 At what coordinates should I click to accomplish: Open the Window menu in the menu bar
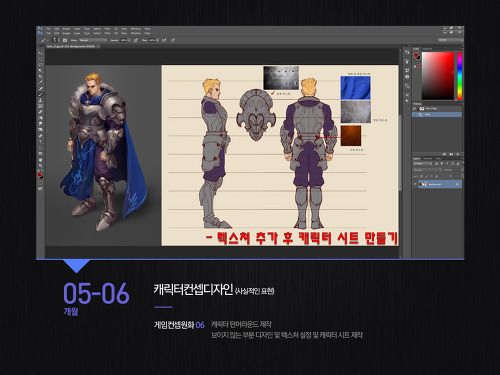tap(136, 33)
